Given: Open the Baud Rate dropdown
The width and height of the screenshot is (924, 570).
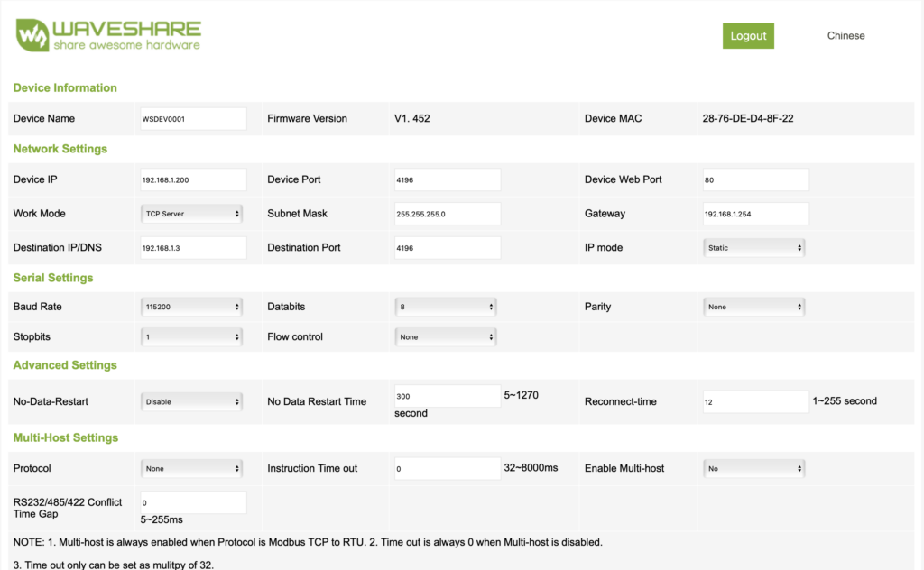Looking at the screenshot, I should [191, 307].
